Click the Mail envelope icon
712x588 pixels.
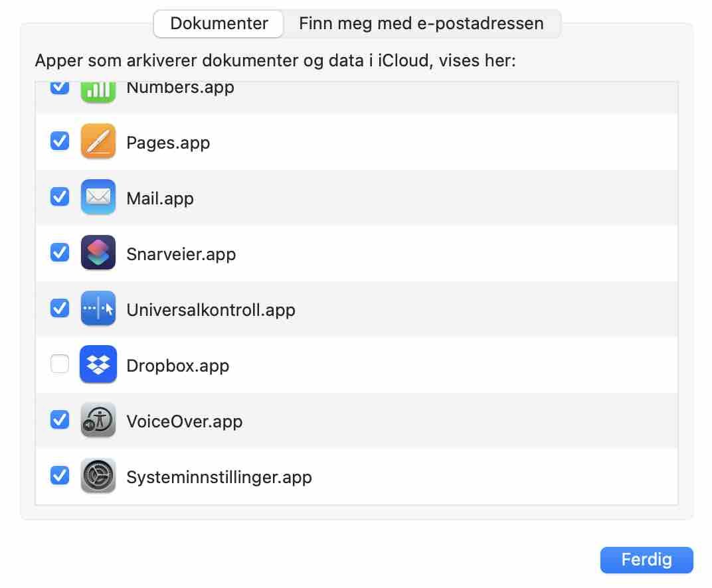click(98, 197)
